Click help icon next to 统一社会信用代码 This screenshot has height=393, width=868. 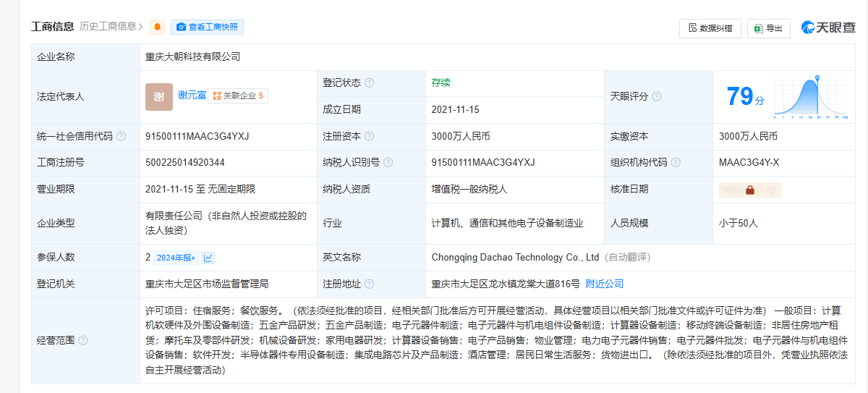(121, 136)
